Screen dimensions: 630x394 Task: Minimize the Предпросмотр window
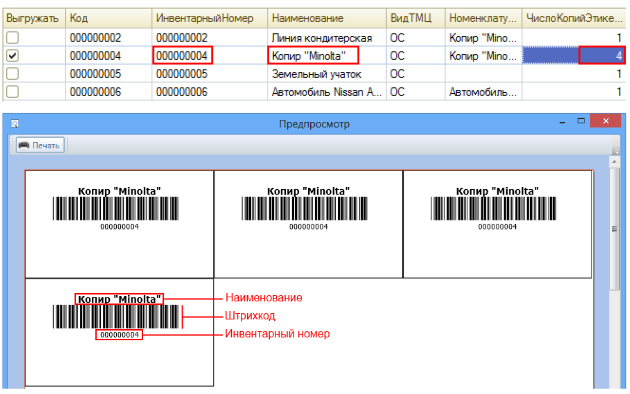click(x=562, y=122)
